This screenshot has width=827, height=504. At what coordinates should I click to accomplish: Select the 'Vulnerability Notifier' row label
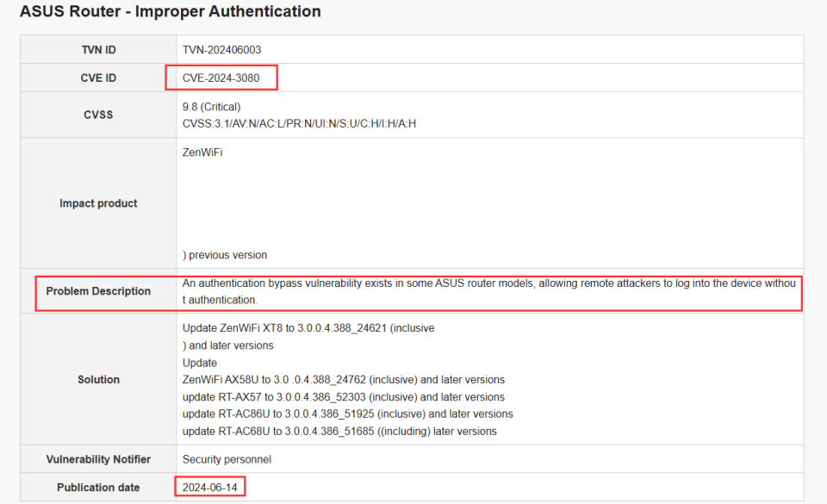(x=98, y=459)
